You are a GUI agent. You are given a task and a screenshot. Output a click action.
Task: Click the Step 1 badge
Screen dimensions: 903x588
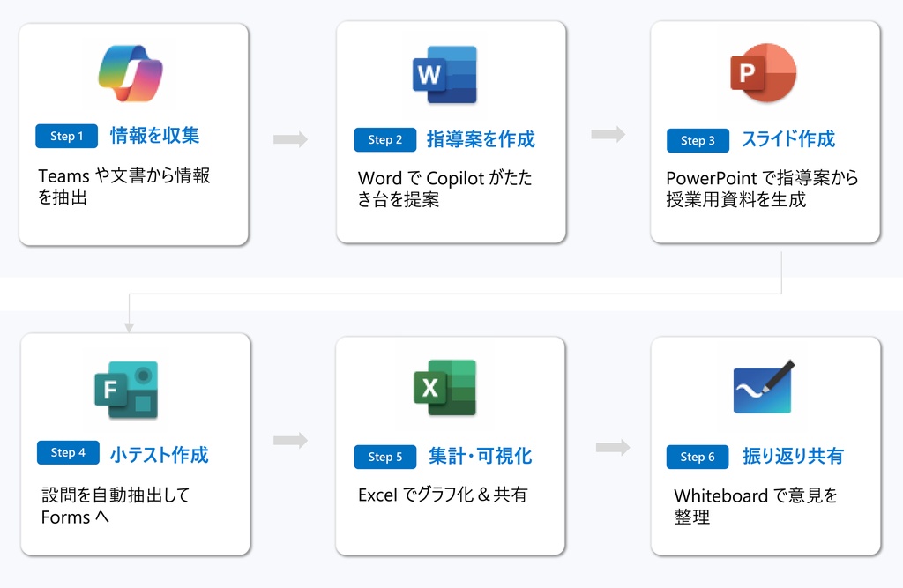(x=66, y=136)
